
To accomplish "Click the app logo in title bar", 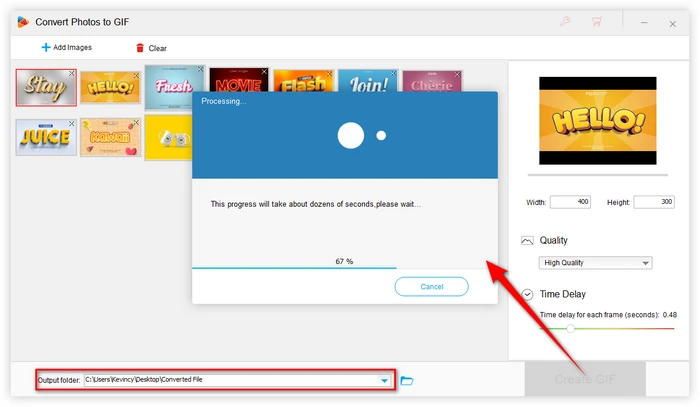I will pyautogui.click(x=23, y=22).
